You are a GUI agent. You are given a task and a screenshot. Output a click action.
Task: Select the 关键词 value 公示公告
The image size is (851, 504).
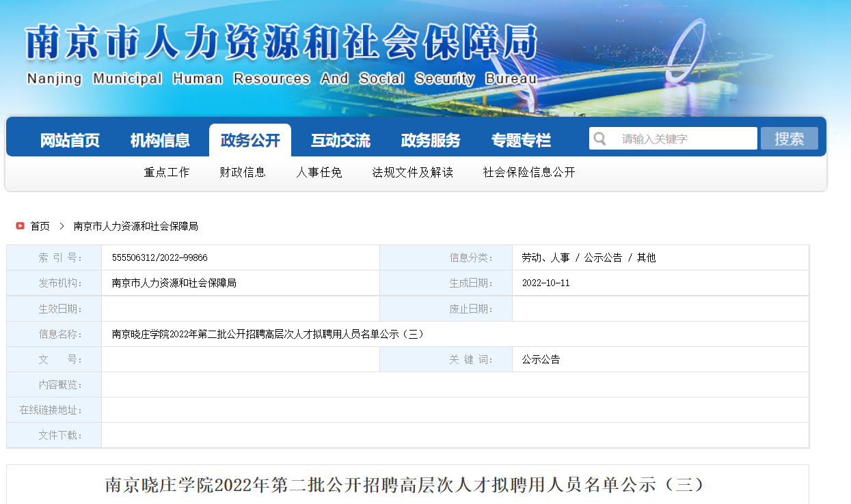tap(541, 359)
